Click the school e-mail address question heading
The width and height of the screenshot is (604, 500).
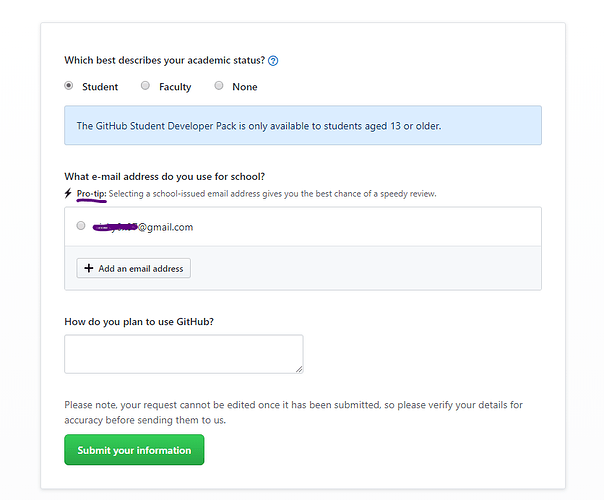tap(164, 177)
